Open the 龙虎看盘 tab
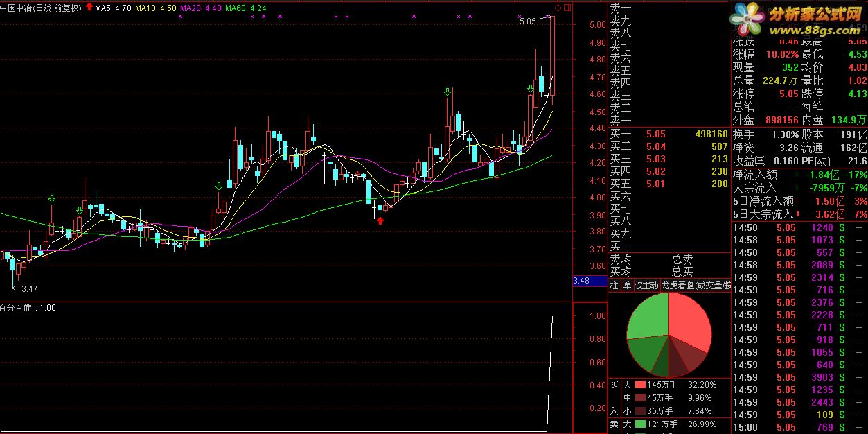The height and width of the screenshot is (434, 868). pyautogui.click(x=696, y=285)
